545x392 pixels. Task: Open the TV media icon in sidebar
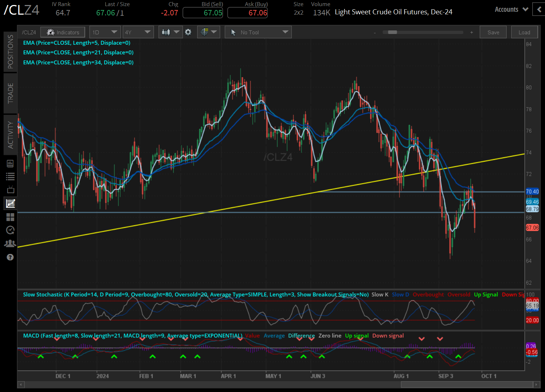coord(10,190)
